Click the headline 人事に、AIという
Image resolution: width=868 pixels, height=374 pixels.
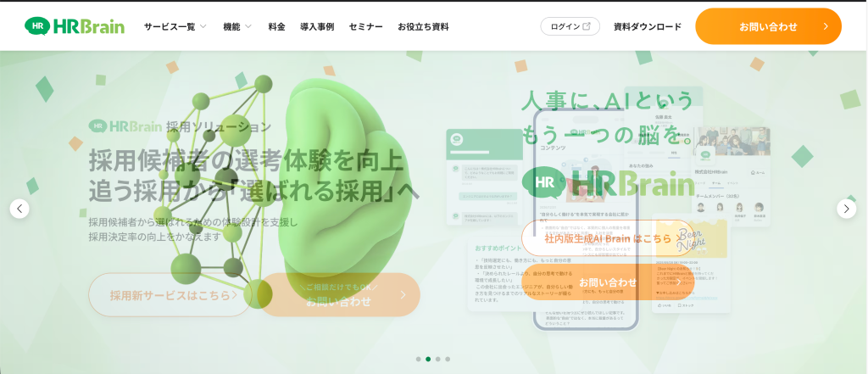[x=608, y=102]
